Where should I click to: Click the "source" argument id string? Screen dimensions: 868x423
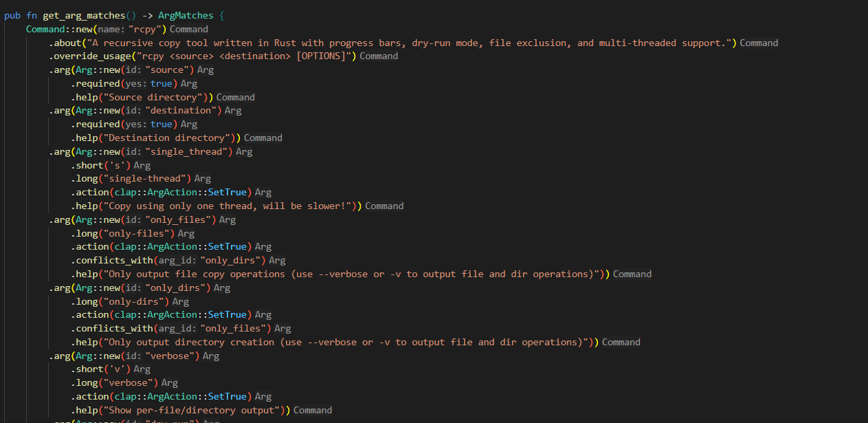(166, 69)
